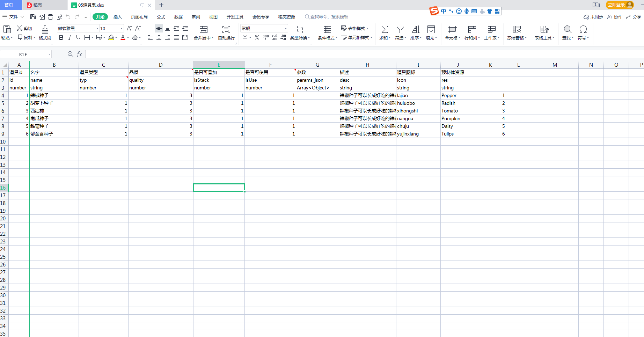The image size is (644, 337).
Task: Open a new tab with plus button
Action: (161, 5)
